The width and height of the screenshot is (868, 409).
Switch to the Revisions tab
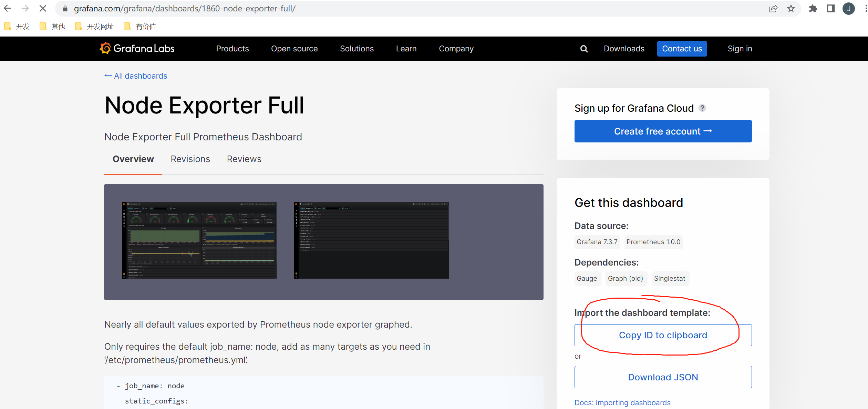tap(190, 159)
